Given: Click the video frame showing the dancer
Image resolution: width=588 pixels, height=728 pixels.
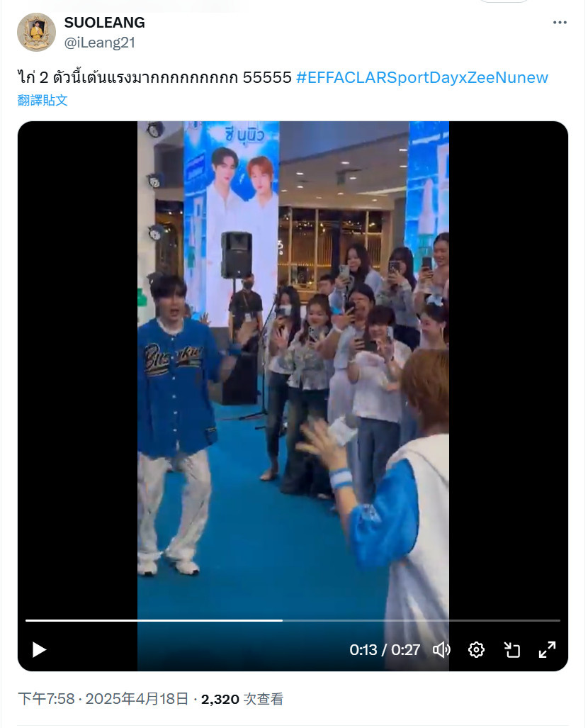Looking at the screenshot, I should point(294,371).
